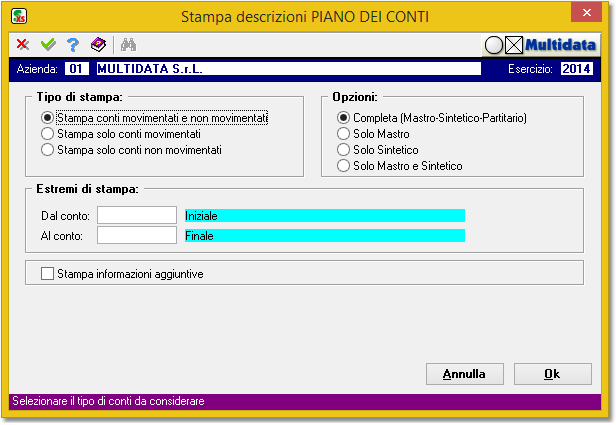
Task: Click the 'Dal conto' input field
Action: coord(137,215)
